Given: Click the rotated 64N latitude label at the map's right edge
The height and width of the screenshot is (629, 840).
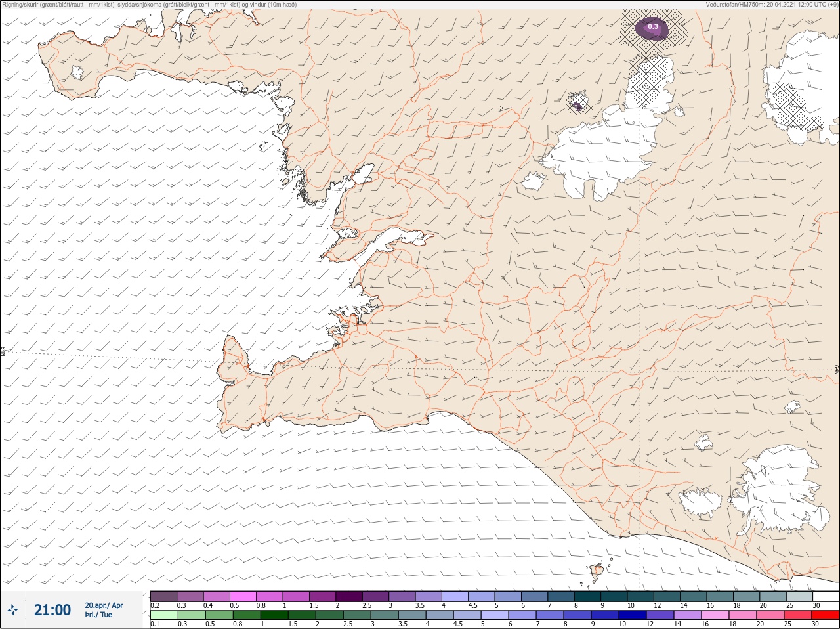Looking at the screenshot, I should pos(837,370).
